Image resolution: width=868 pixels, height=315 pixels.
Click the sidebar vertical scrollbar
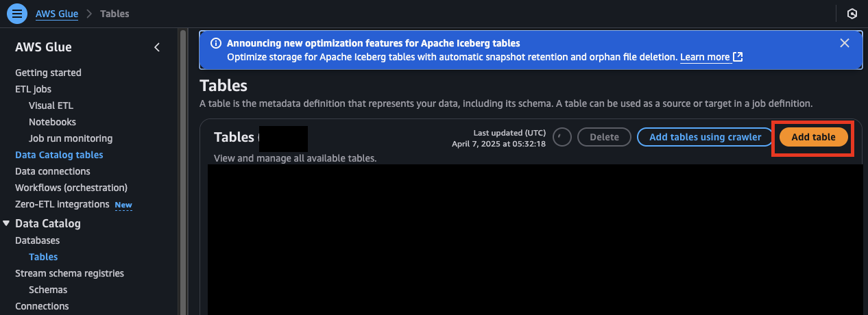[182, 171]
